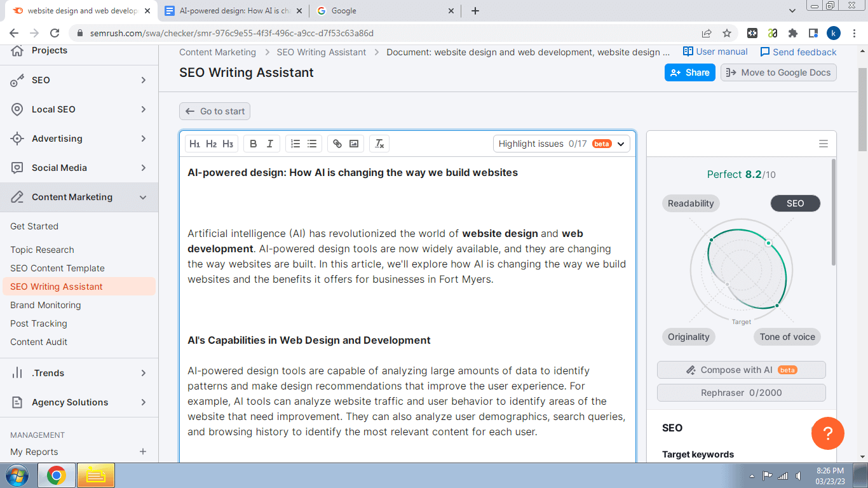This screenshot has height=488, width=868.
Task: Open sticky notes app in taskbar
Action: (x=96, y=475)
